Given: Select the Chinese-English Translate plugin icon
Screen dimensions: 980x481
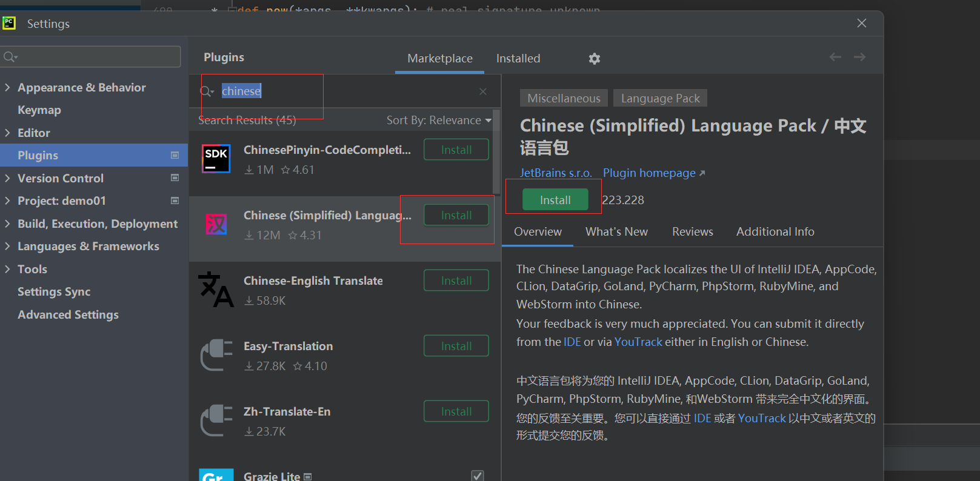Looking at the screenshot, I should 216,290.
